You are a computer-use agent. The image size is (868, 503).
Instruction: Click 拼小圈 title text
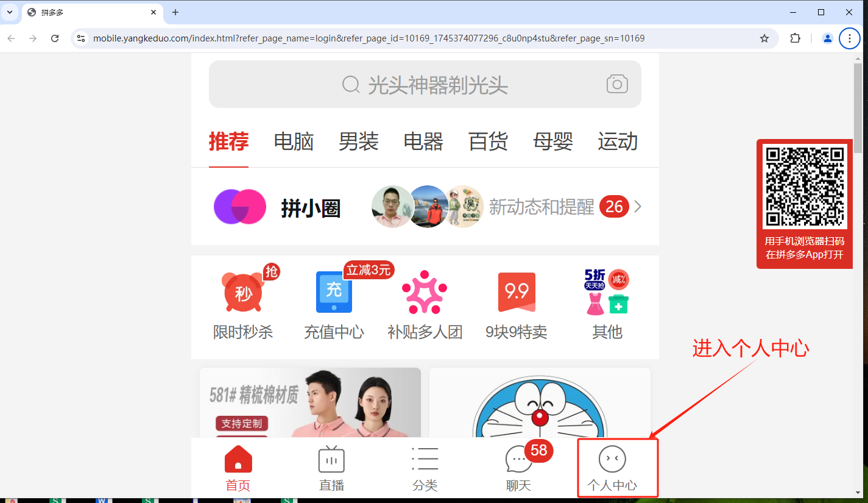[311, 209]
